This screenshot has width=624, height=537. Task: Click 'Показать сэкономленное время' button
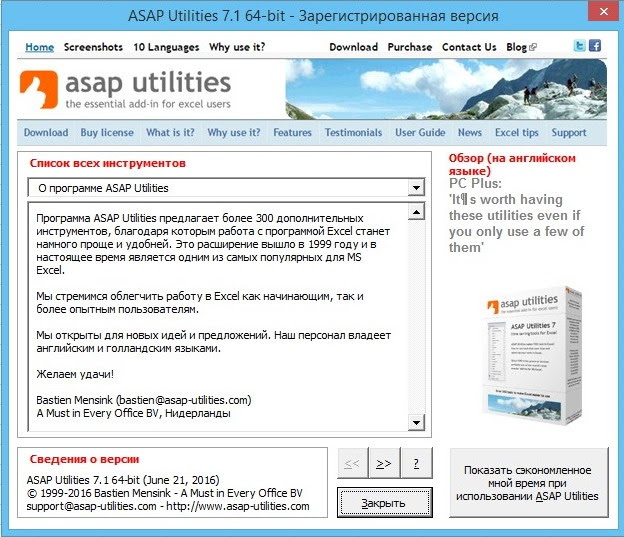click(528, 483)
